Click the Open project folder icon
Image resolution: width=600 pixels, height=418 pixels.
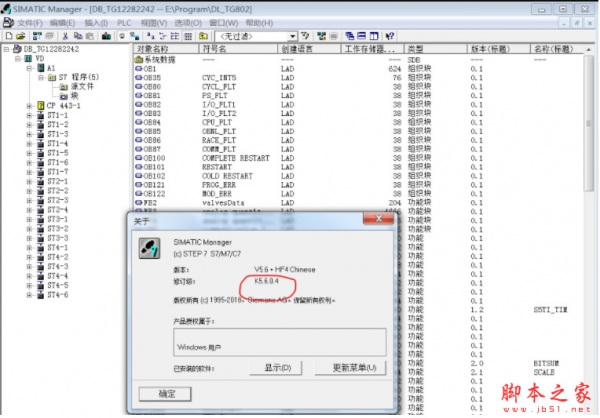21,36
